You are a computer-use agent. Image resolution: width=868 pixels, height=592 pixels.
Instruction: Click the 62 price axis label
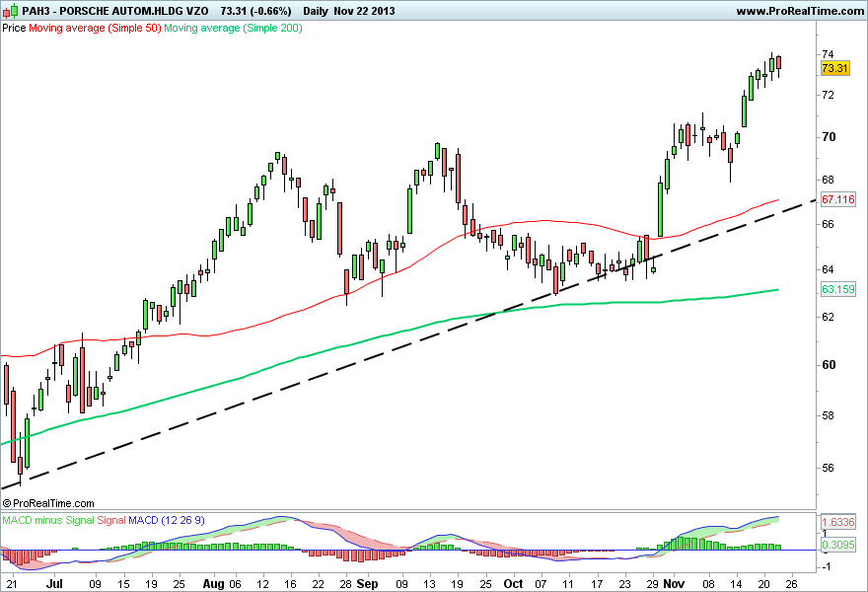828,317
